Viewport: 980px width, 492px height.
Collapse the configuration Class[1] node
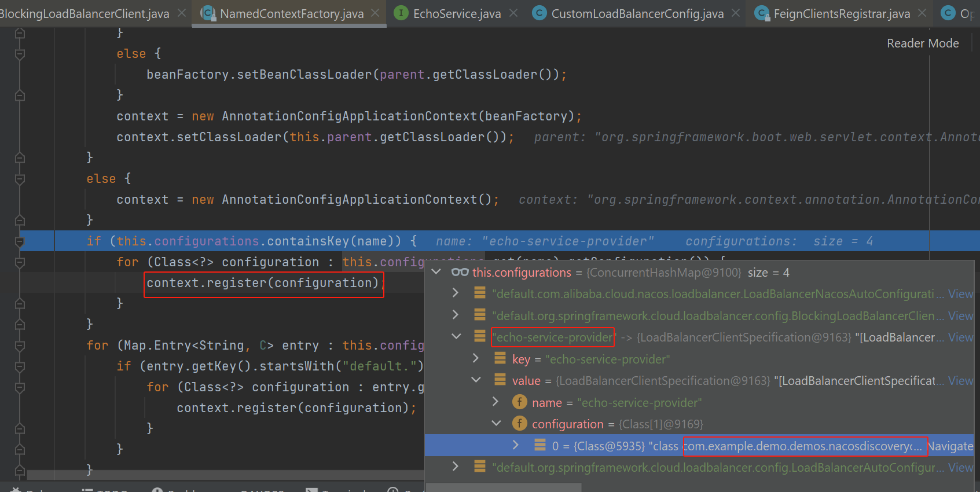tap(496, 424)
